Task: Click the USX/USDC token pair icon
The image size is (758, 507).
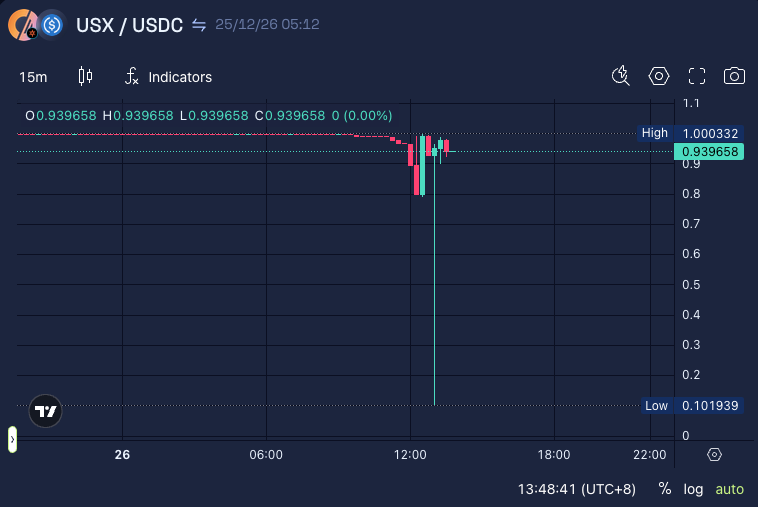Action: 36,25
